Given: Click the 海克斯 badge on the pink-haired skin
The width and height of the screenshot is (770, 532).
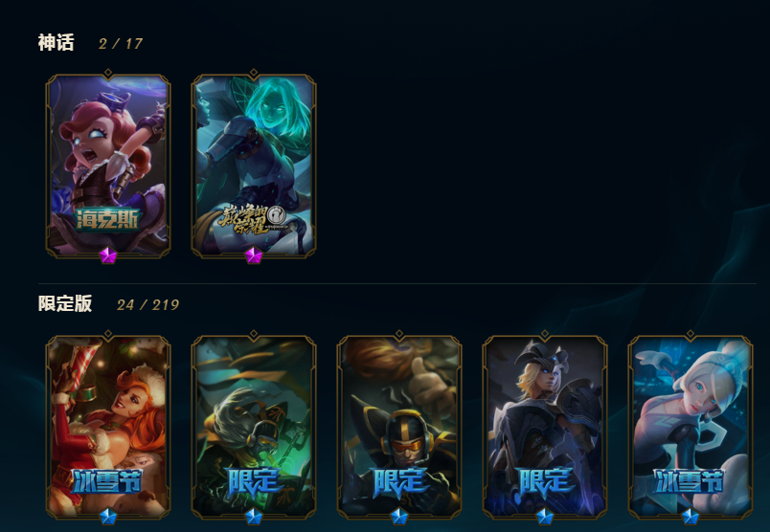Looking at the screenshot, I should coord(108,219).
